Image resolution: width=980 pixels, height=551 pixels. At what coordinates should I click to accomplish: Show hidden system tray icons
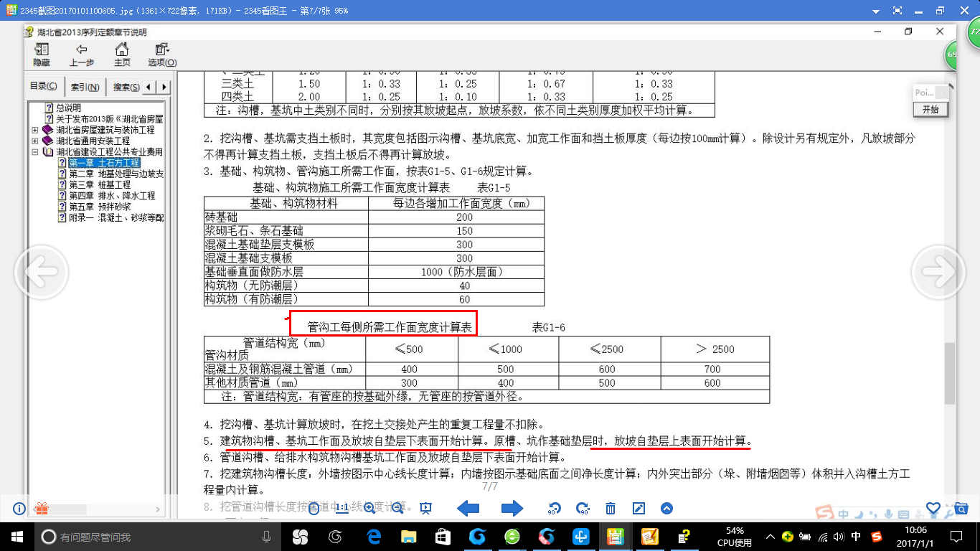tap(771, 536)
